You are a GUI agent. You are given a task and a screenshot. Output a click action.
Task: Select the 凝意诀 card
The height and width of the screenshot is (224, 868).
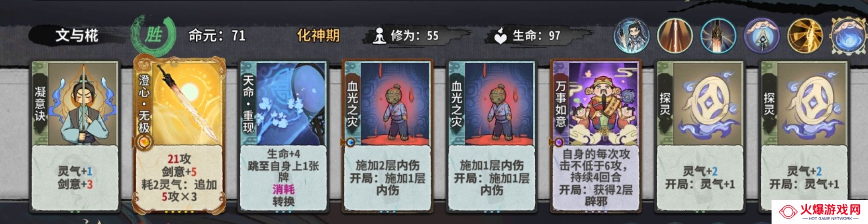[x=76, y=136]
